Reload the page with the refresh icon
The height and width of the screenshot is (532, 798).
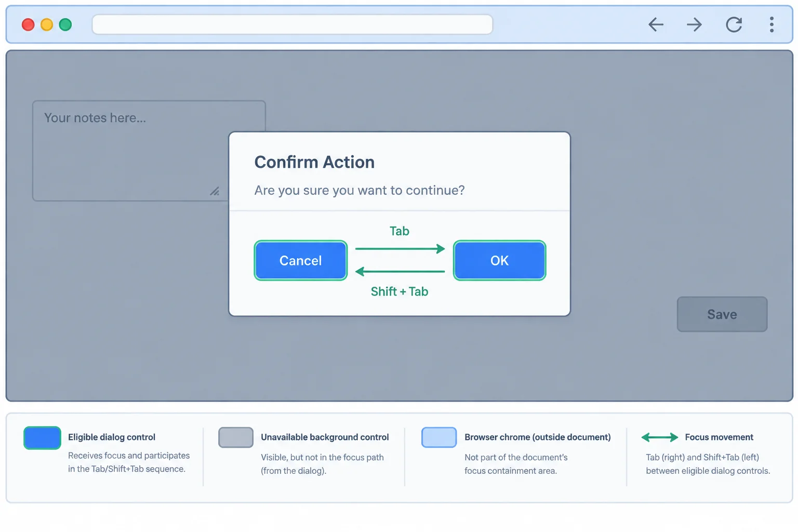734,24
